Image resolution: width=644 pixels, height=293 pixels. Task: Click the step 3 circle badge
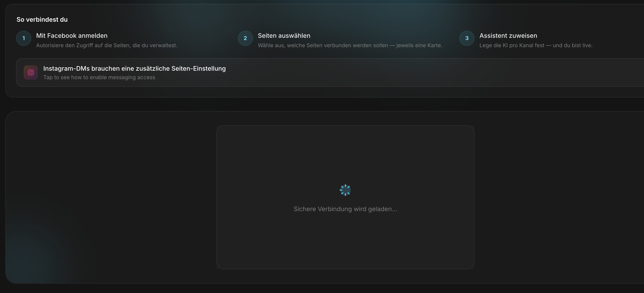coord(467,38)
